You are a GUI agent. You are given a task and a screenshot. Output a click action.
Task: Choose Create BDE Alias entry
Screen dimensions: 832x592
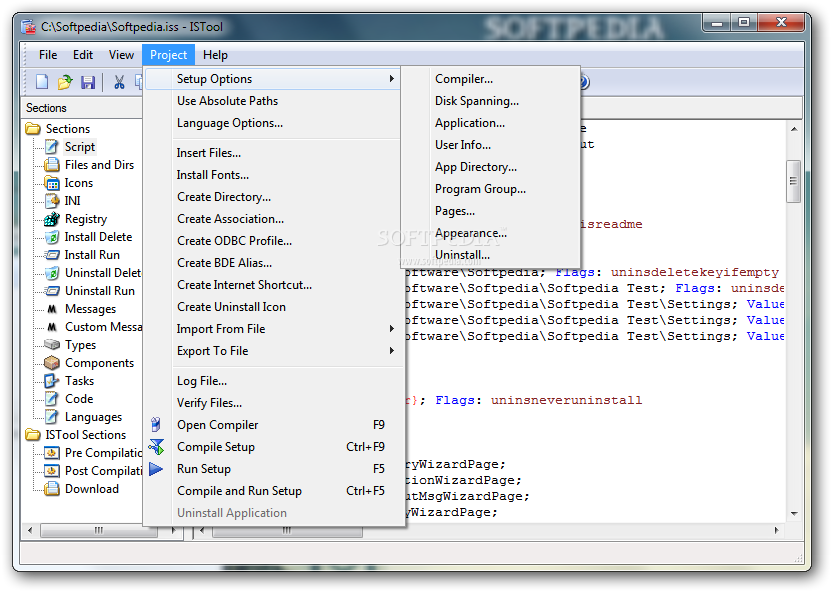click(x=273, y=263)
